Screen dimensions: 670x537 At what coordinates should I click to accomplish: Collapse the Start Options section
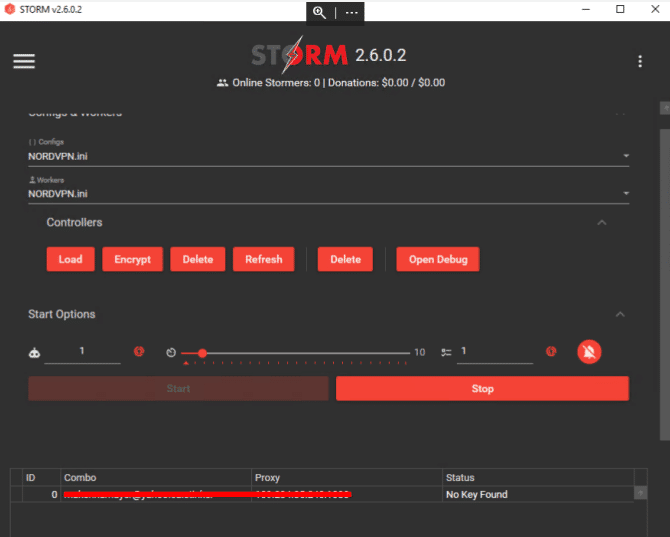[x=620, y=315]
